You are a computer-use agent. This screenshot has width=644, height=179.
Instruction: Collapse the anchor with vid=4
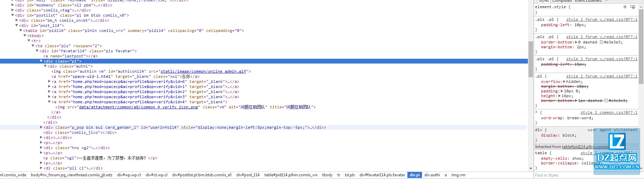click(50, 102)
